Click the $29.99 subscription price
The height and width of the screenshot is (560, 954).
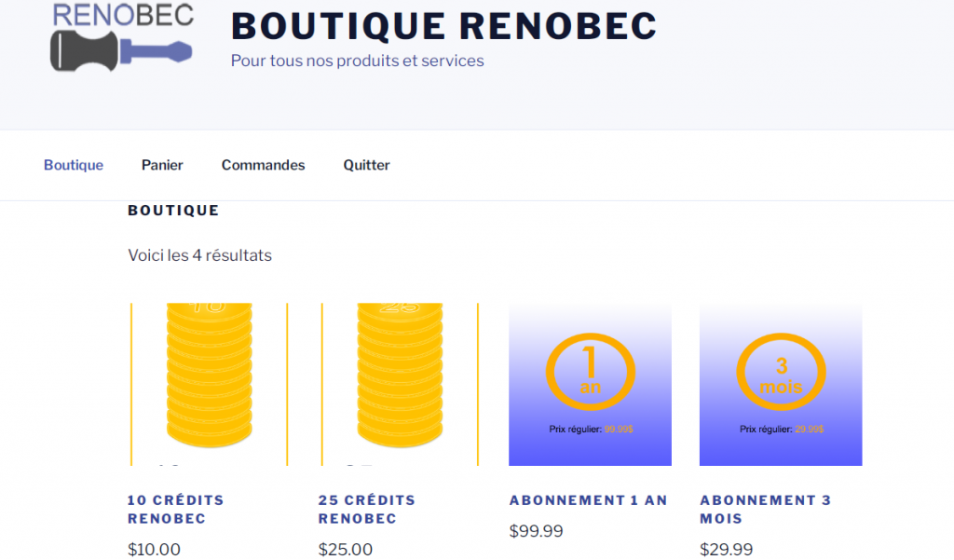pyautogui.click(x=726, y=549)
